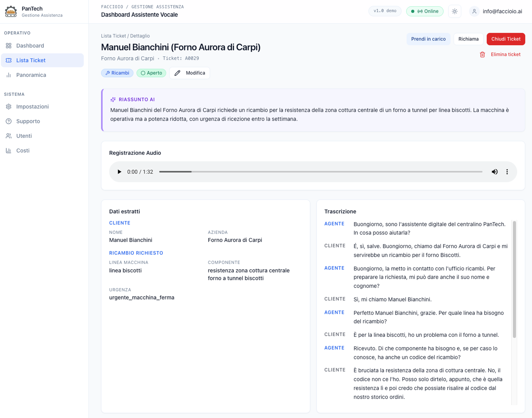This screenshot has width=532, height=418.
Task: Click the Elimina ticket link
Action: point(505,54)
